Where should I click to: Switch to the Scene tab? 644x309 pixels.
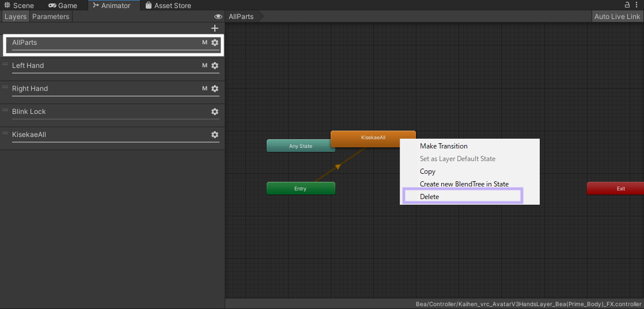pyautogui.click(x=20, y=5)
